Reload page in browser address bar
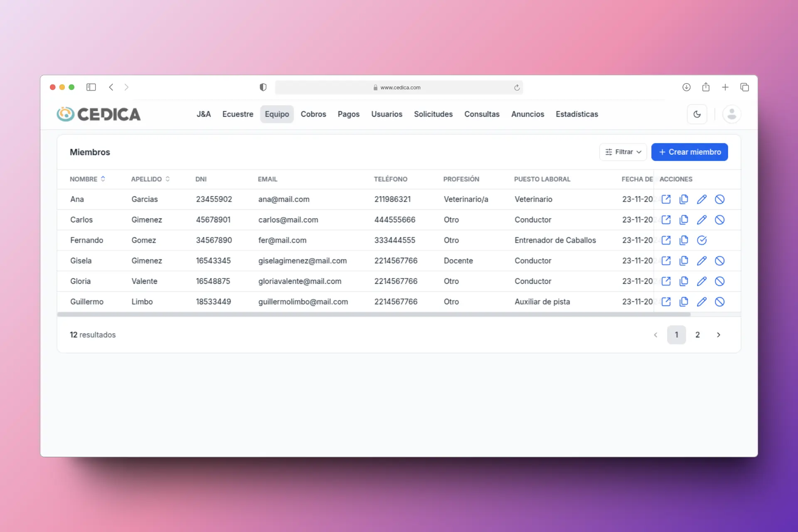798x532 pixels. (x=517, y=87)
